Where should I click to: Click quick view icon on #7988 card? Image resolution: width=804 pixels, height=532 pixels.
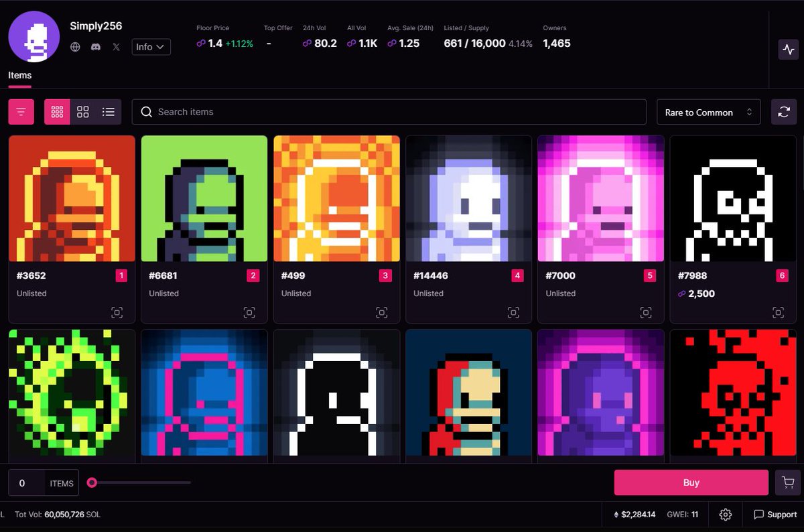point(778,312)
